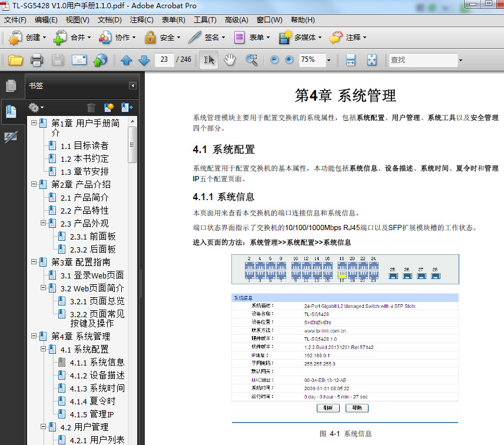Click the bookmarks panel vertical scrollbar thumb
Screen dimensions: 504x445
[x=132, y=145]
